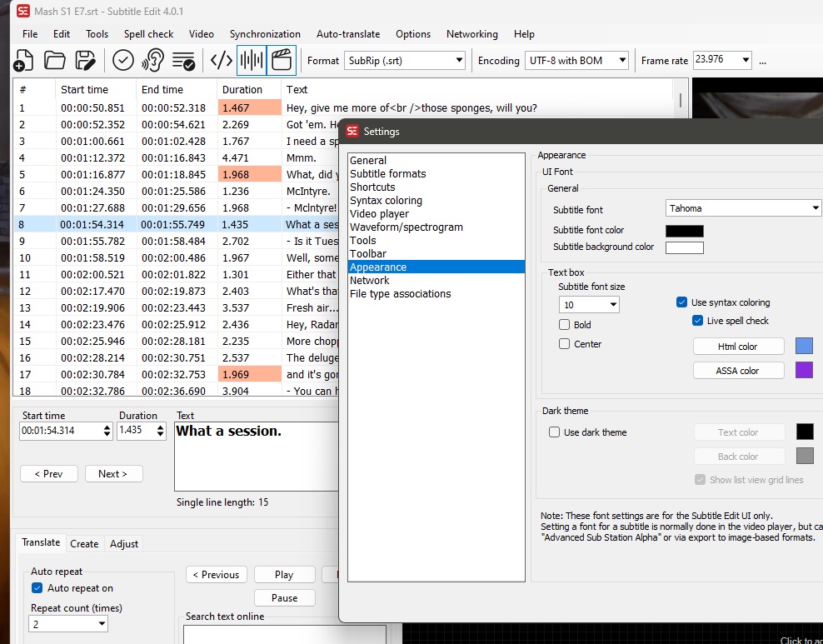Run the spell check tool
The image size is (823, 644).
click(122, 60)
